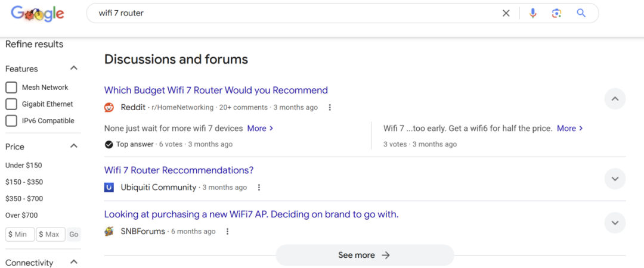Enable the Gigabit Ethernet checkbox

(11, 104)
